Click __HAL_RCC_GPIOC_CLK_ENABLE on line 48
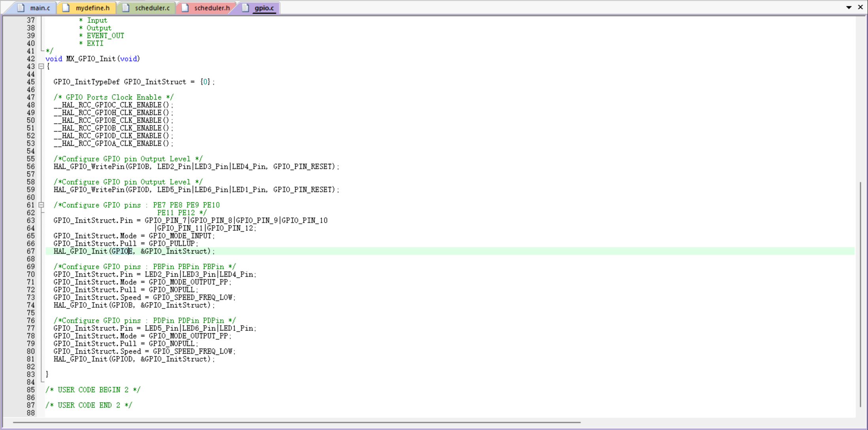Image resolution: width=868 pixels, height=430 pixels. [x=108, y=105]
